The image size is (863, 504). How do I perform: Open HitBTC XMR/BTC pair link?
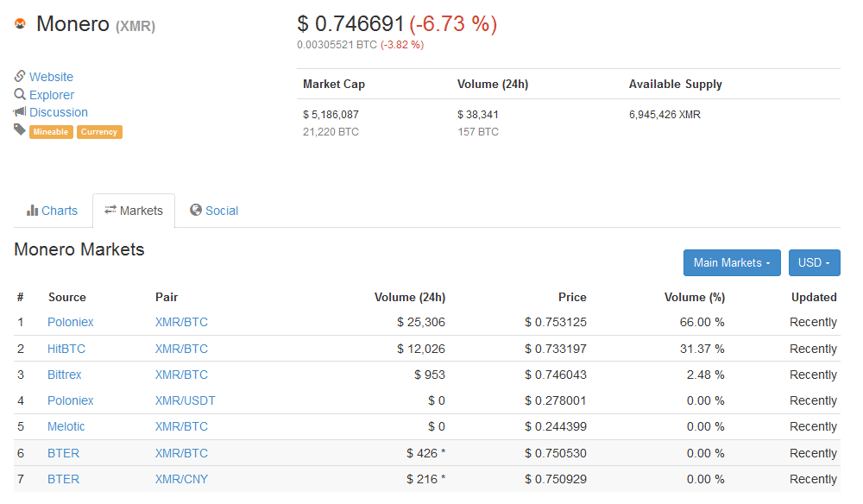coord(181,349)
